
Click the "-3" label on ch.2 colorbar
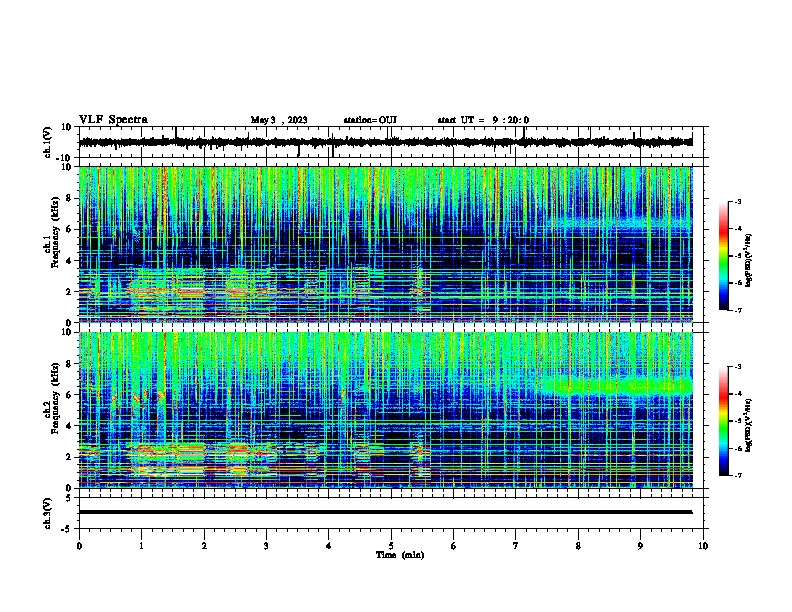738,367
